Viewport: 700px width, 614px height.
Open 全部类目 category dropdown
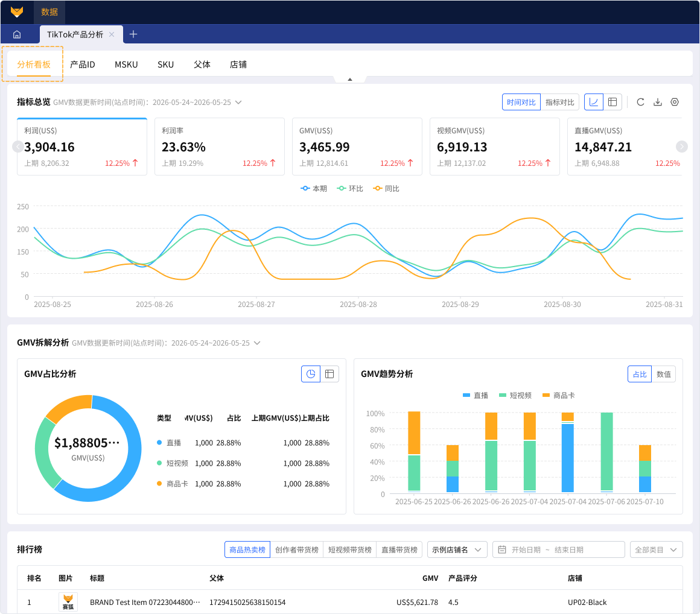tap(657, 549)
